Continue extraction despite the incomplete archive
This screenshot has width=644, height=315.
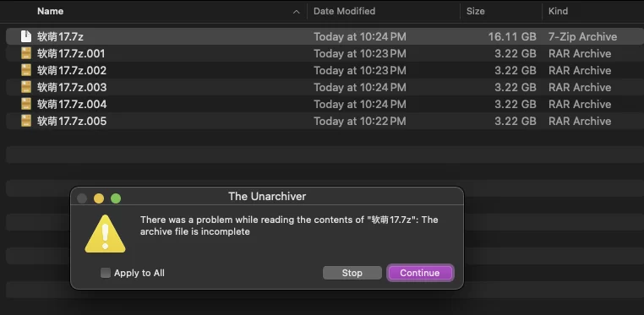pyautogui.click(x=420, y=273)
